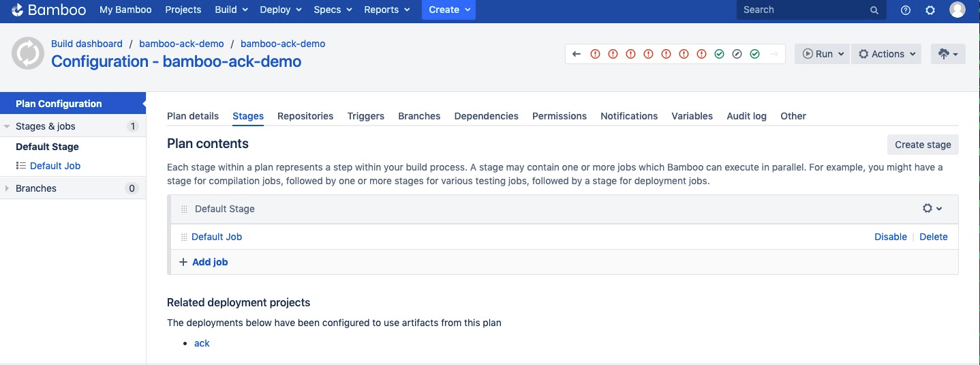Open the administration gear icon in header

930,10
